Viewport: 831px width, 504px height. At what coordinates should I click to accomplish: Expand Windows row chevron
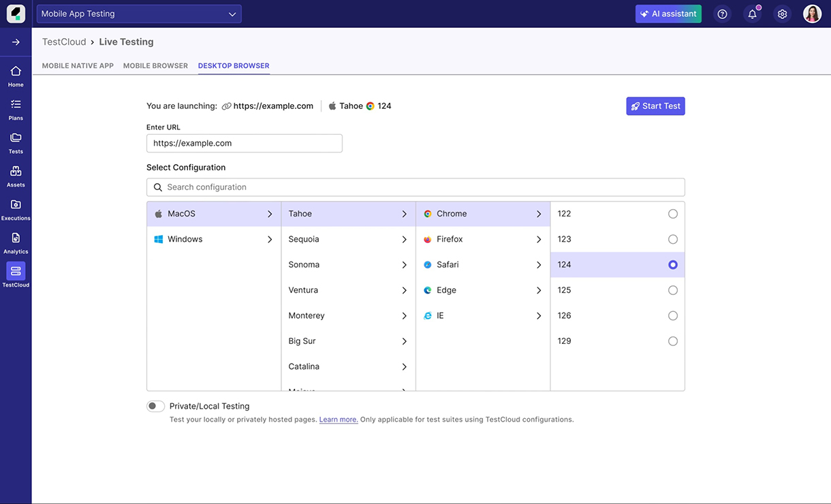pos(270,239)
